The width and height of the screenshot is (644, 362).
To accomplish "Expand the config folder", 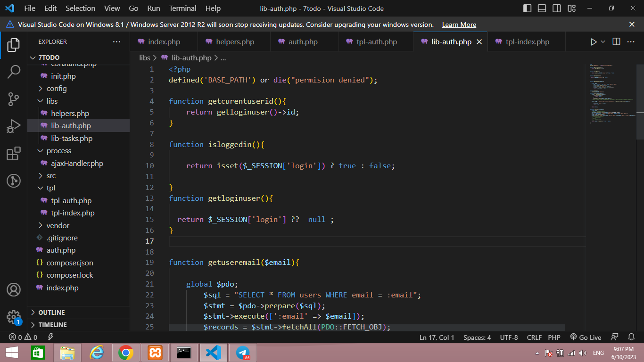I will (x=78, y=89).
